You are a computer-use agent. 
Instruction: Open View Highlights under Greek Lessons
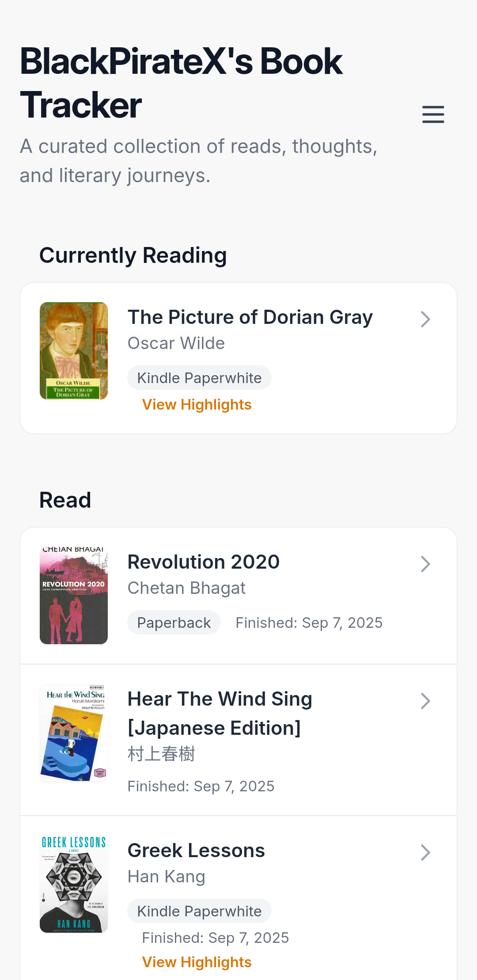tap(197, 962)
